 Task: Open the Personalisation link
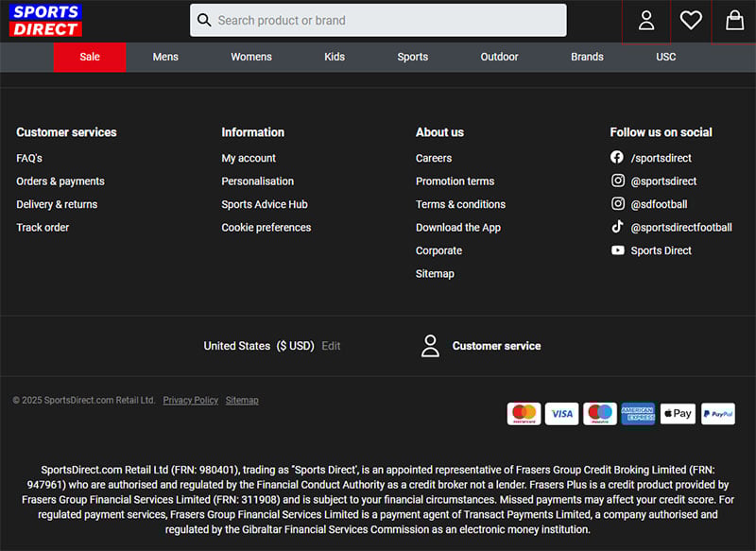[x=257, y=181]
